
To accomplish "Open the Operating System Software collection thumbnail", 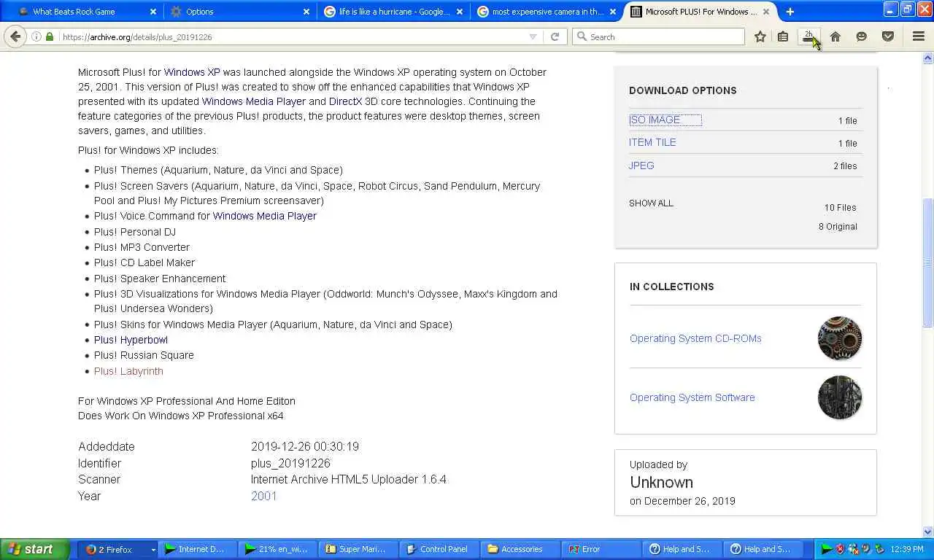I will coord(840,397).
